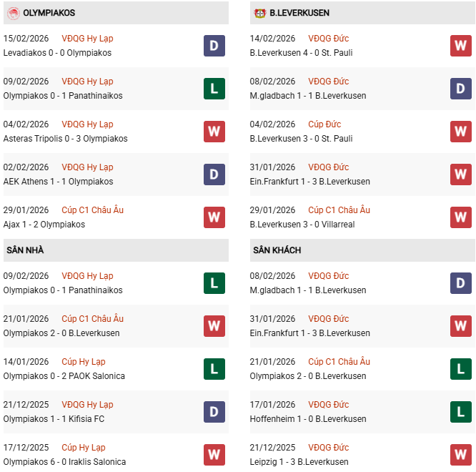The height and width of the screenshot is (472, 476).
Task: Open the Hoffenheim 1-0 B.Leverkusen match
Action: click(308, 419)
